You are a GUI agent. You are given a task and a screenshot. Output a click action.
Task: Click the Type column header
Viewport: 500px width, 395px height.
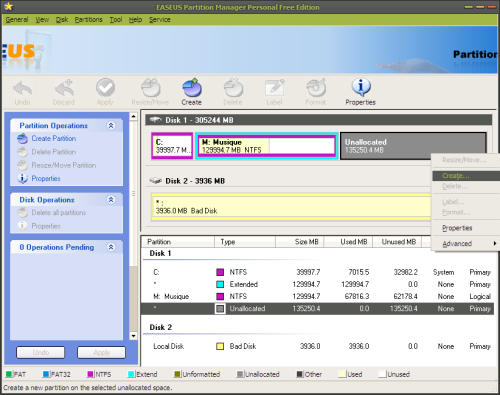(245, 242)
